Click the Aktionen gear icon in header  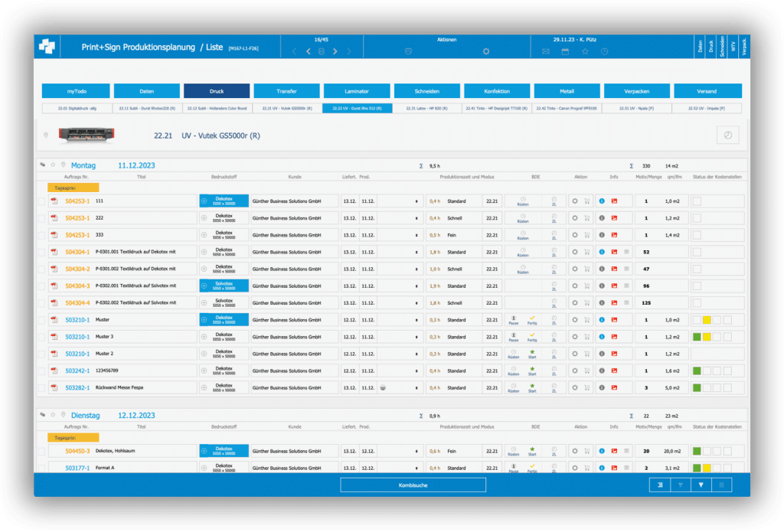pos(485,51)
